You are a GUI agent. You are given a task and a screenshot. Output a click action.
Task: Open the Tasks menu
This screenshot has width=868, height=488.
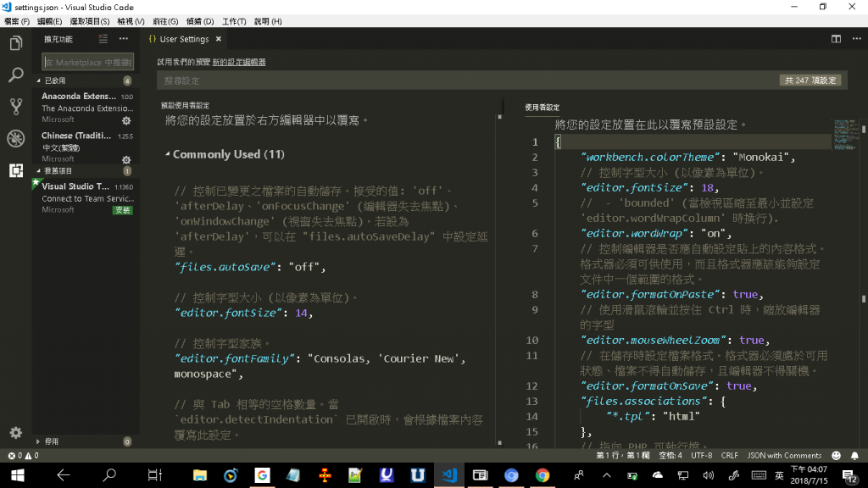(x=234, y=21)
